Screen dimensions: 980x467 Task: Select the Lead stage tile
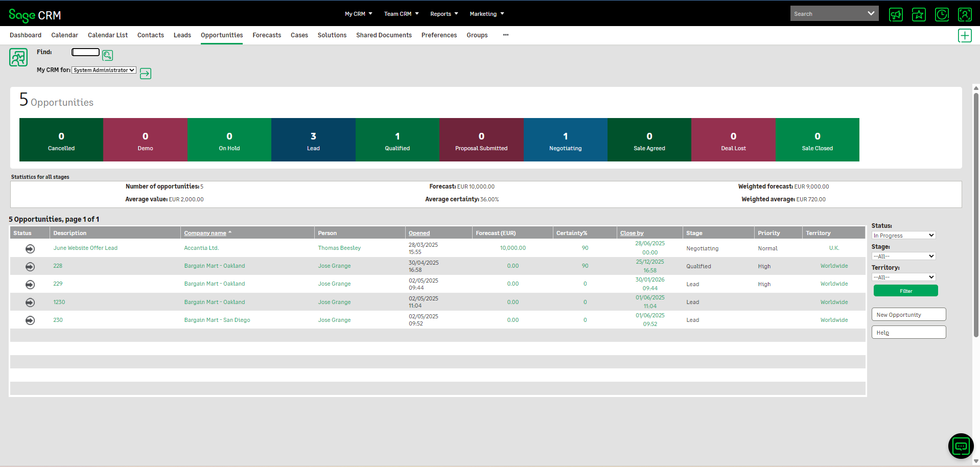click(x=313, y=140)
